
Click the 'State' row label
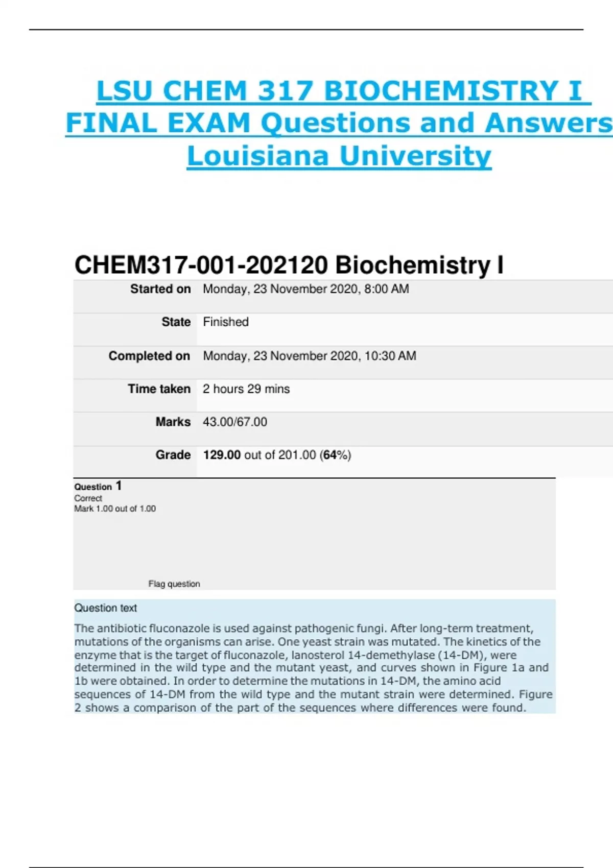[176, 322]
